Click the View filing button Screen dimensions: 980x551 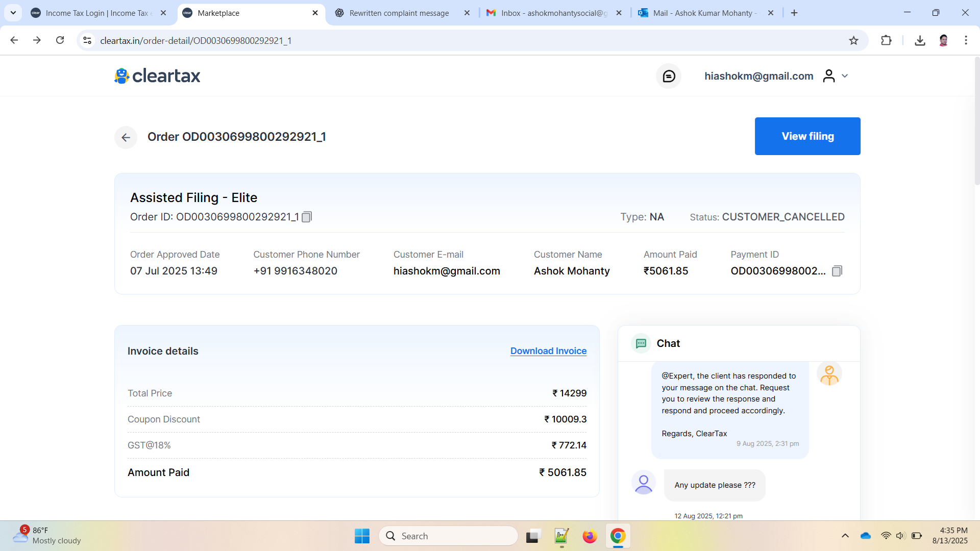click(807, 136)
